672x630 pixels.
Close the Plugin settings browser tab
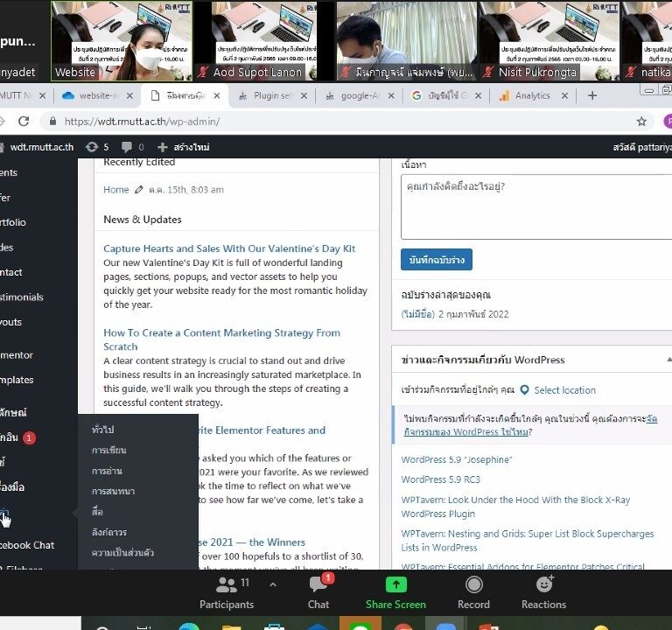click(x=304, y=95)
